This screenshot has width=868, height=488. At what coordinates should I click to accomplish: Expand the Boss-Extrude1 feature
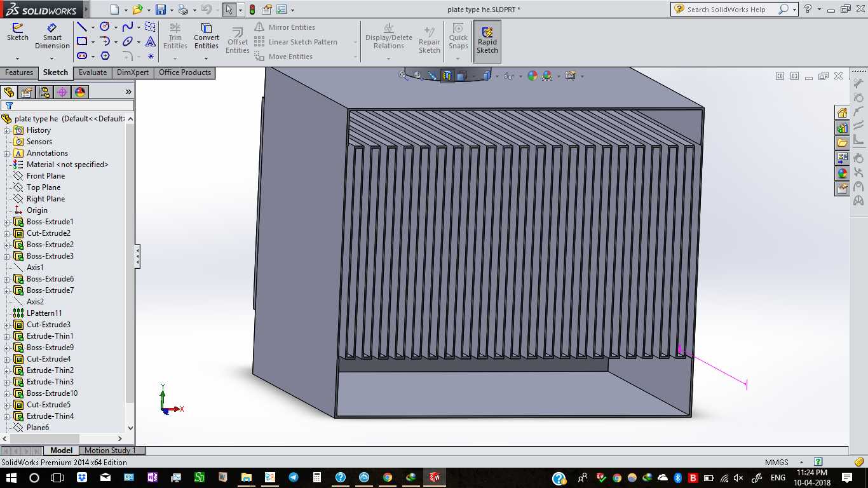pos(7,222)
